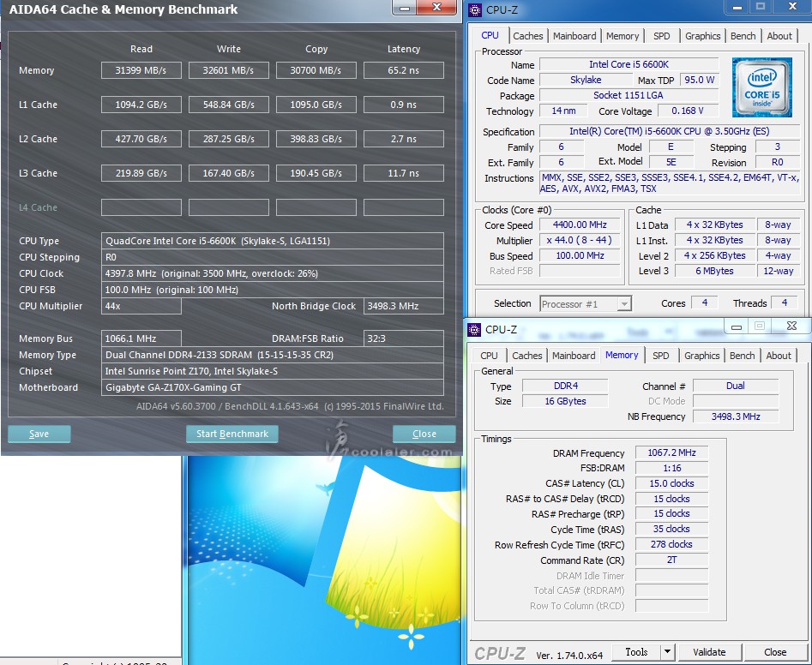The image size is (812, 665).
Task: Click the Code Name field showing Skylake
Action: (586, 80)
